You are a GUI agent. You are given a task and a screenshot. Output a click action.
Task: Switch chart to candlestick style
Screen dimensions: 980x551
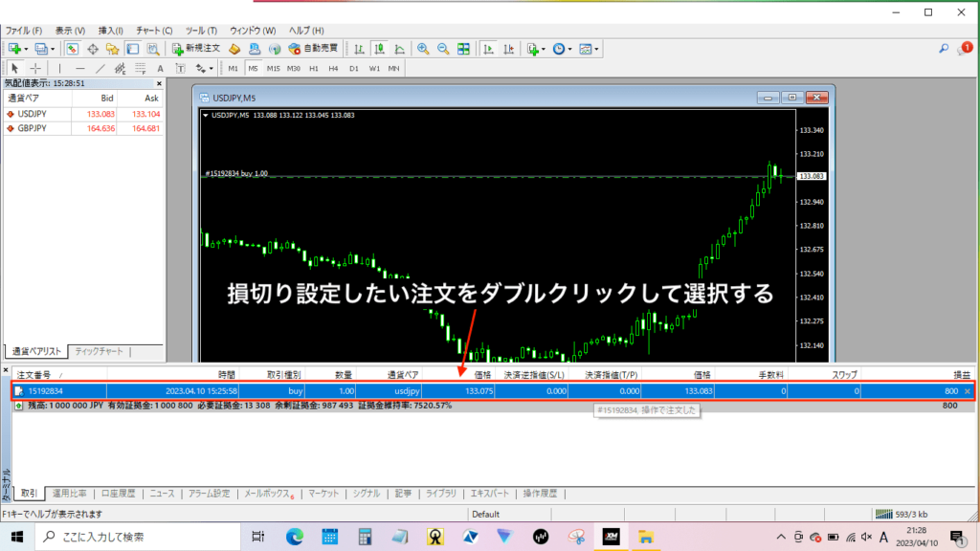click(x=379, y=49)
